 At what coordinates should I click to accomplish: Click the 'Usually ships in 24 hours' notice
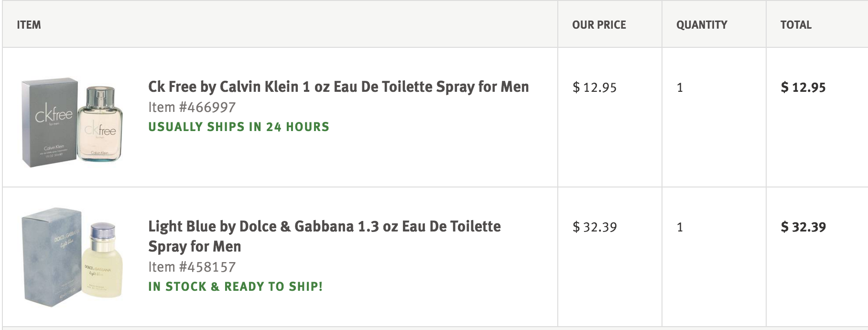point(239,127)
